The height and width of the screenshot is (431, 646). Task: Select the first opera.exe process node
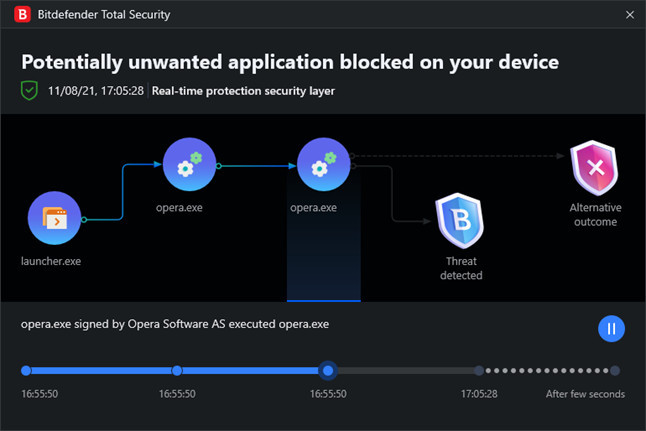(x=189, y=164)
